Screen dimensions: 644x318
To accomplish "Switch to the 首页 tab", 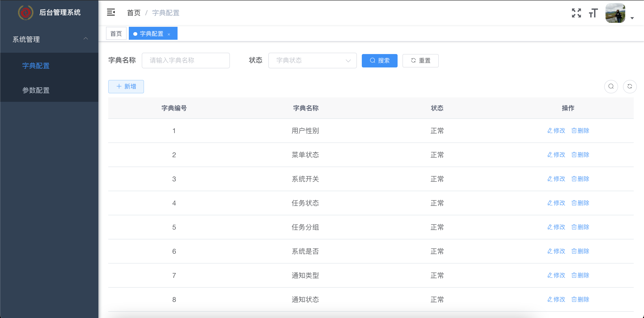I will coord(116,33).
